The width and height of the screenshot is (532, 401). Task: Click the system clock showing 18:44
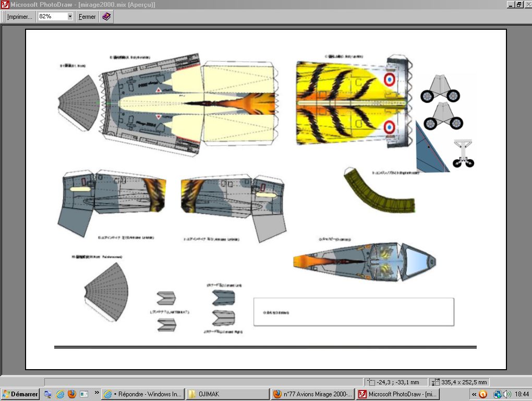(522, 394)
